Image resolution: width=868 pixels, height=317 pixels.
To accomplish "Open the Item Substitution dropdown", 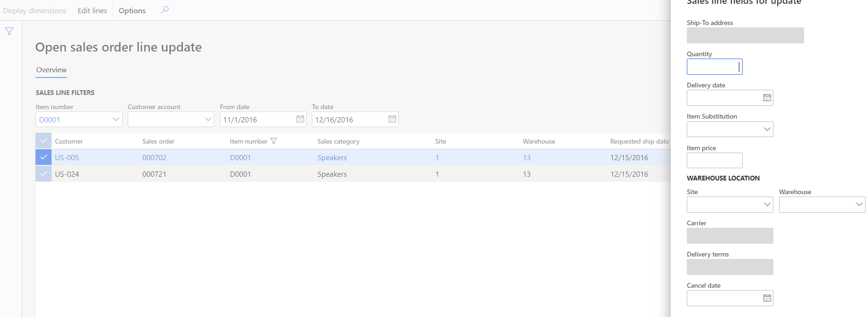I will click(x=767, y=129).
